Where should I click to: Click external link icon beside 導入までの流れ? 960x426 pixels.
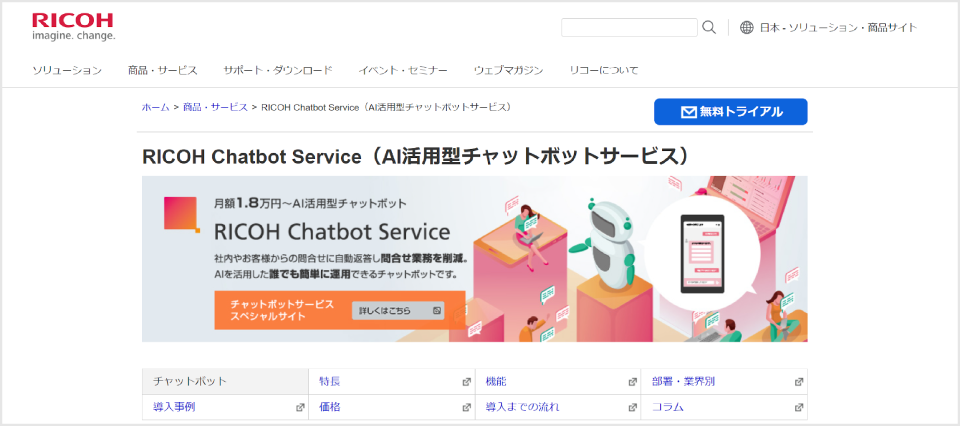(632, 407)
